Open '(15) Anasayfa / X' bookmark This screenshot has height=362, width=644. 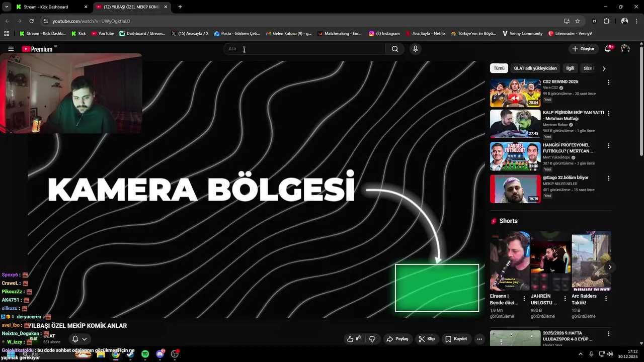[190, 34]
